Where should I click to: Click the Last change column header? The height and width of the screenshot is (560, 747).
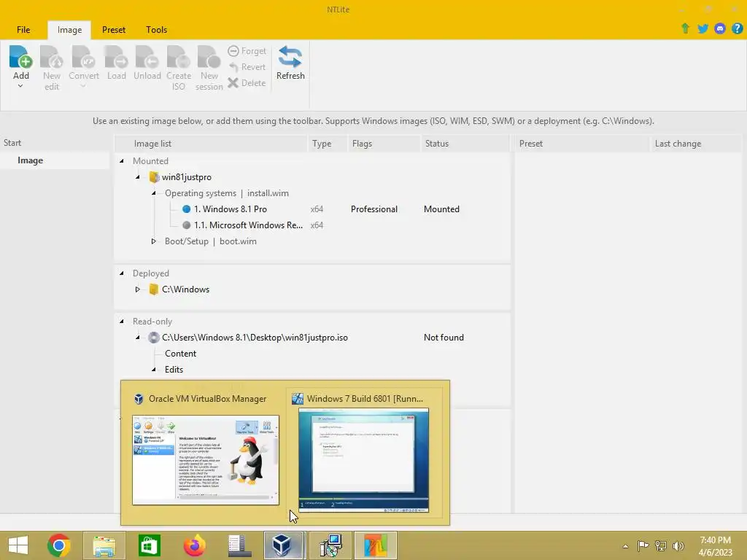coord(695,144)
